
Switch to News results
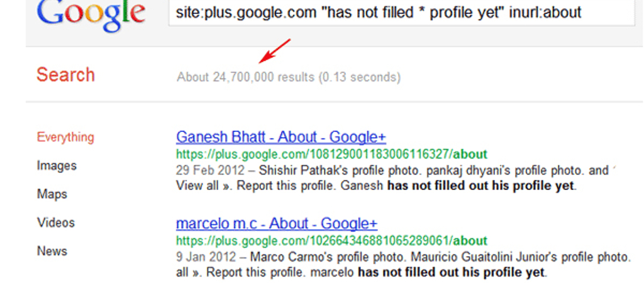52,251
